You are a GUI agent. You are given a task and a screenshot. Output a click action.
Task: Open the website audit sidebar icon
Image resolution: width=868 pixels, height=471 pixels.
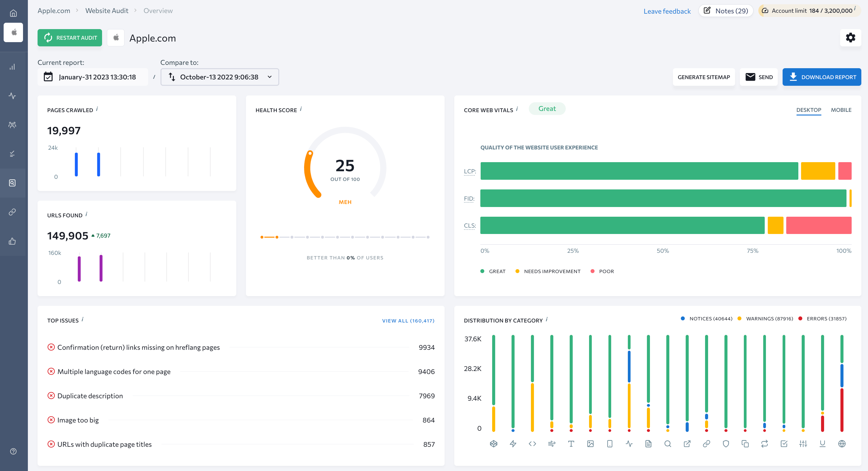12,183
